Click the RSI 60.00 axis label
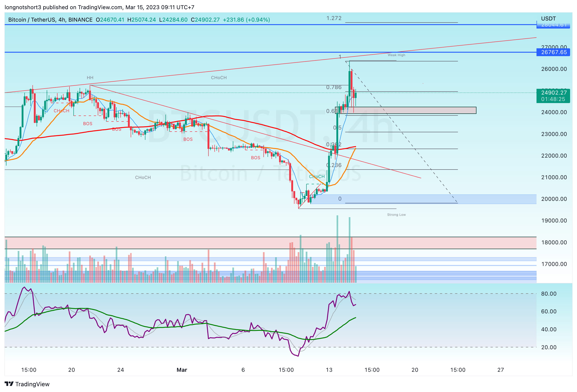 pos(549,311)
